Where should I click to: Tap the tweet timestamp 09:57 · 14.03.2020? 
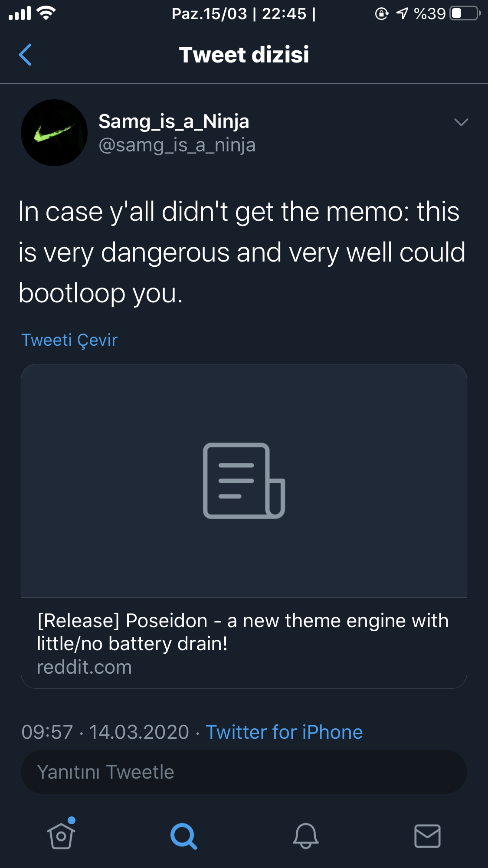point(105,731)
